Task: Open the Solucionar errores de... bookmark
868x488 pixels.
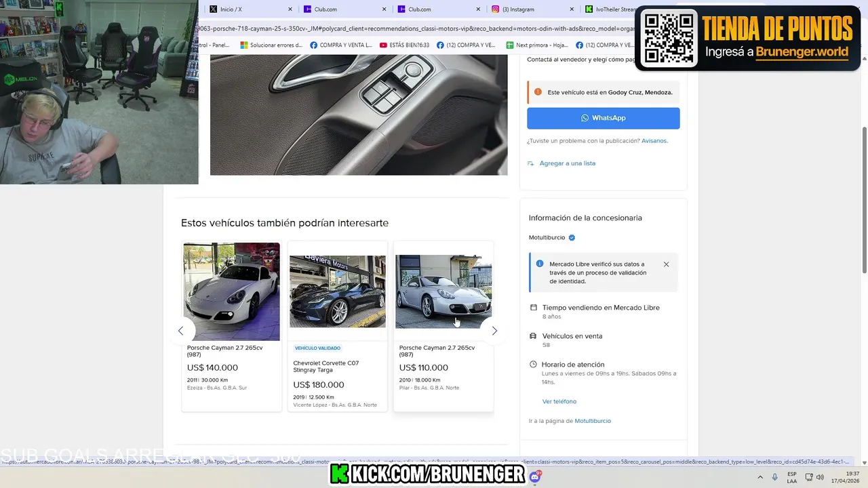Action: point(271,45)
